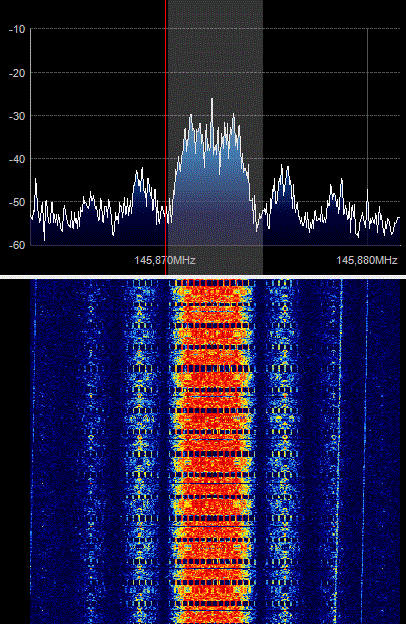
Task: Click the -60 dB scale label
Action: tap(17, 245)
